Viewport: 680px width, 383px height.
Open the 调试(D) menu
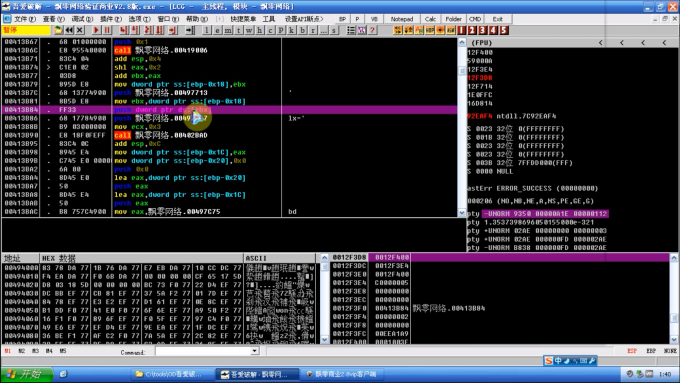(82, 19)
